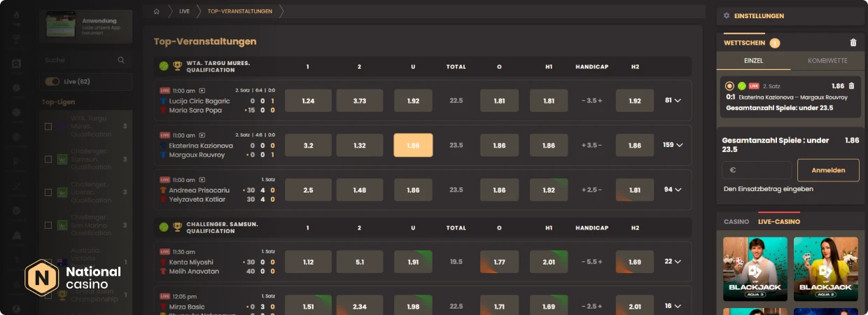Click the Suche search field

pos(85,60)
